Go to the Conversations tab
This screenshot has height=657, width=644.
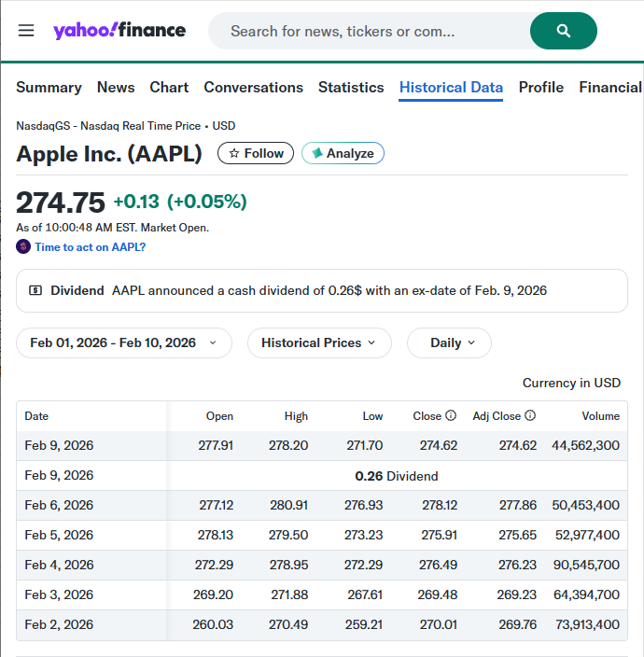point(254,87)
